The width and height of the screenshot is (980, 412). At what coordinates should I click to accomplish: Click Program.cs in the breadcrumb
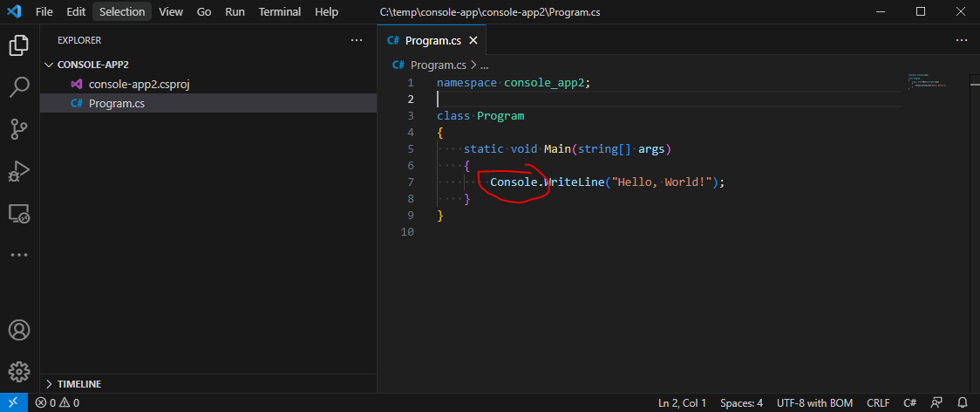pyautogui.click(x=439, y=65)
